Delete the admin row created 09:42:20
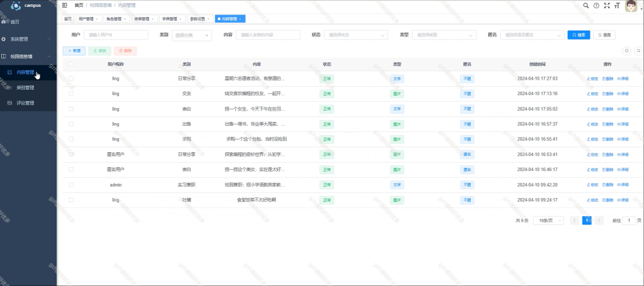Screen dimensions: 644x286 [608, 185]
